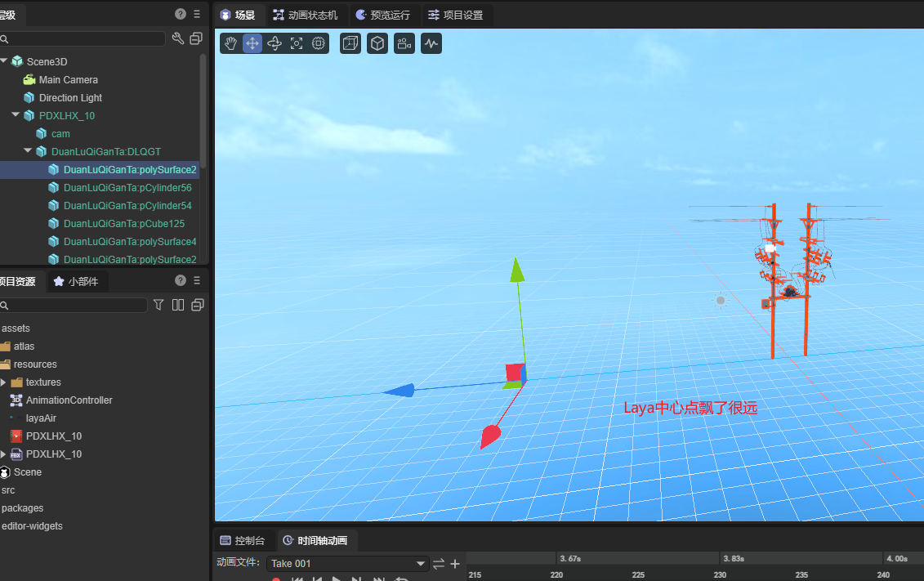The image size is (924, 581).
Task: Toggle the animation record button
Action: tap(276, 579)
